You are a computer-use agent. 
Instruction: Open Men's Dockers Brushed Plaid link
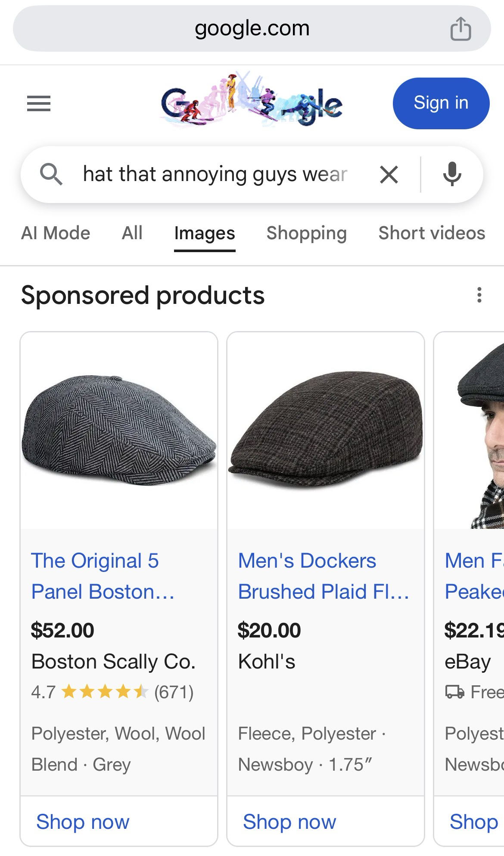pyautogui.click(x=323, y=576)
